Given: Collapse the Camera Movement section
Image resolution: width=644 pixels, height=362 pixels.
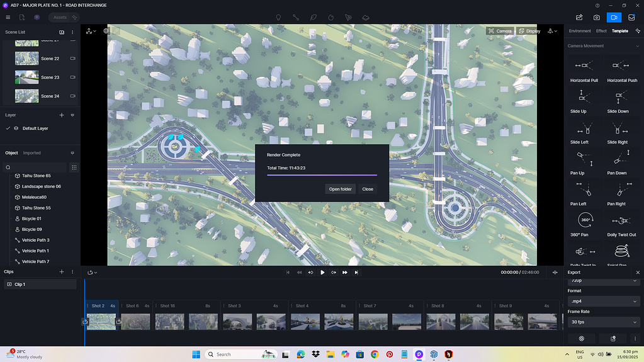Looking at the screenshot, I should [637, 46].
